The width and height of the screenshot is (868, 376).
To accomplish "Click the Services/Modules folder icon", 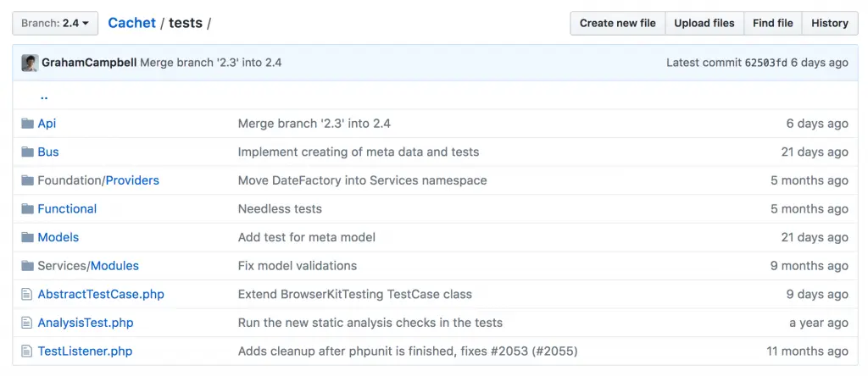I will coord(27,266).
